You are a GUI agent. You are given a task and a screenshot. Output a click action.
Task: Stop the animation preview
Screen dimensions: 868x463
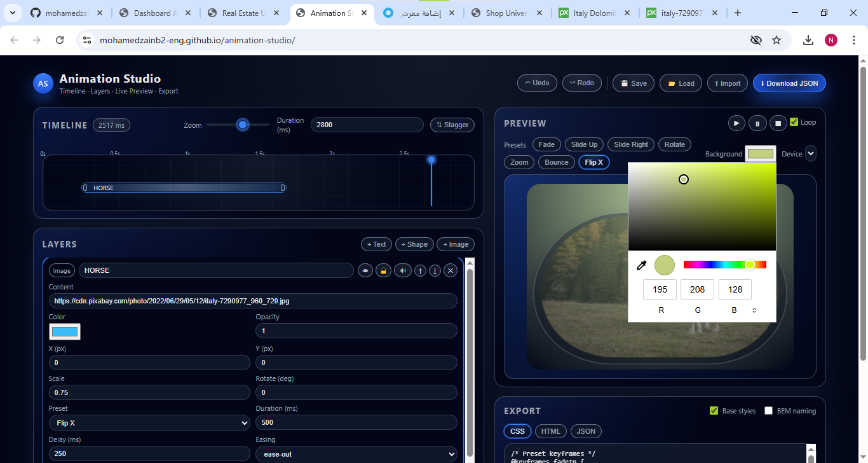pos(778,123)
